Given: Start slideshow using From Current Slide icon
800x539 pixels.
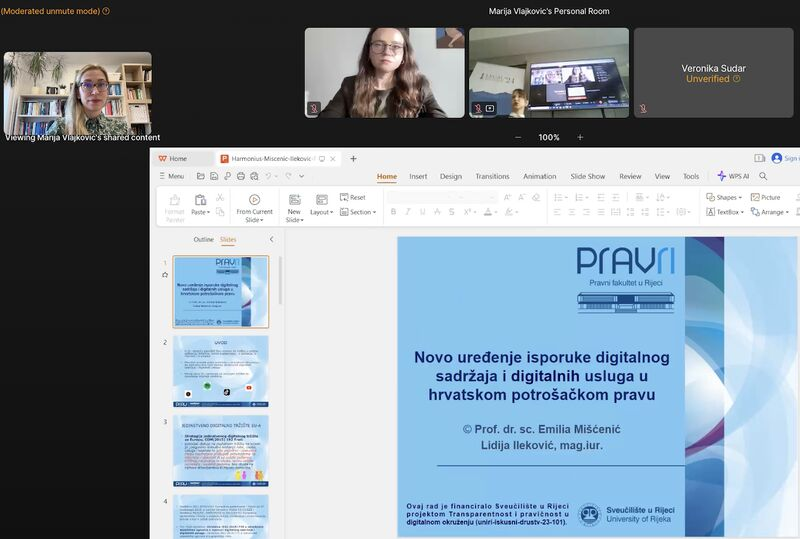Looking at the screenshot, I should pos(254,200).
